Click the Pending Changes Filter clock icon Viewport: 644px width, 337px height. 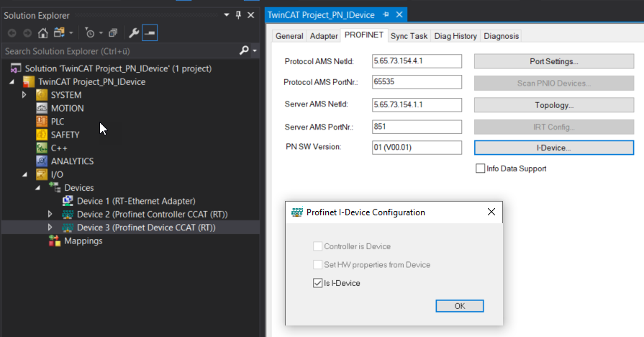coord(89,33)
